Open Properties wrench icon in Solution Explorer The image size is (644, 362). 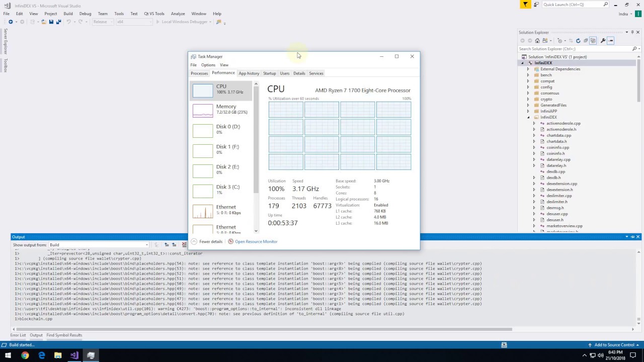(x=603, y=41)
